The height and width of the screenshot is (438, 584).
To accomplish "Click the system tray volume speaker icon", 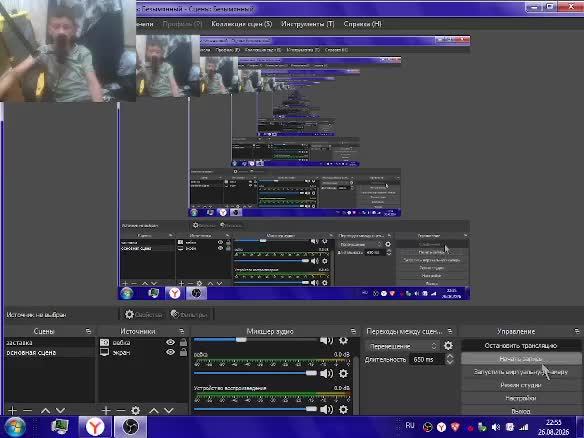I will point(496,427).
